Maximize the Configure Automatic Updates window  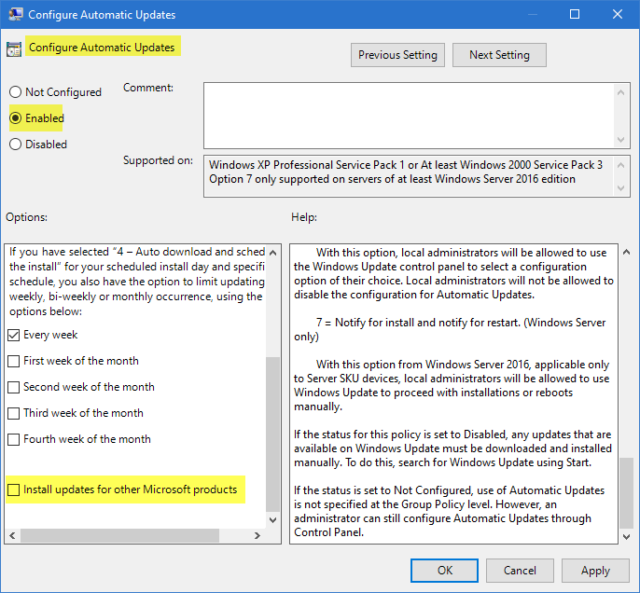[x=575, y=14]
